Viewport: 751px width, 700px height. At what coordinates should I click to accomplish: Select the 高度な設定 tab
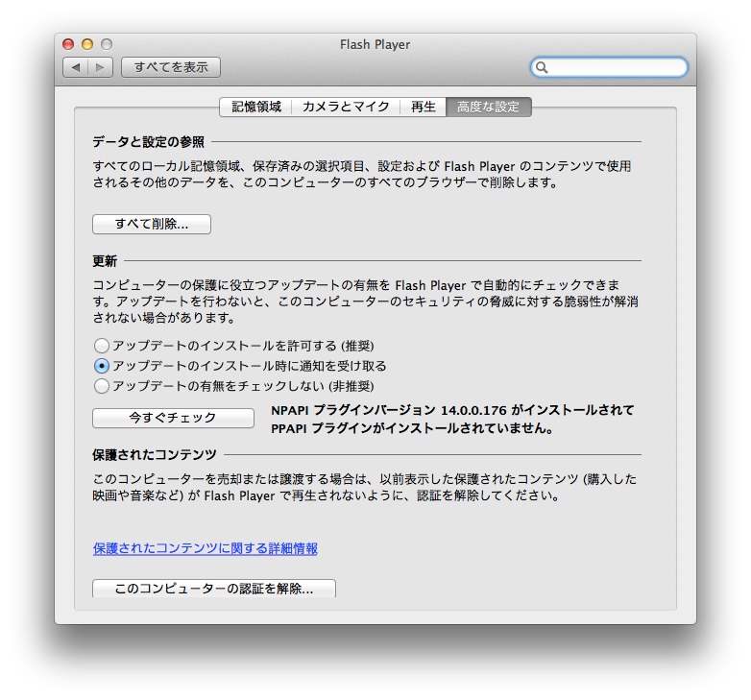(489, 107)
